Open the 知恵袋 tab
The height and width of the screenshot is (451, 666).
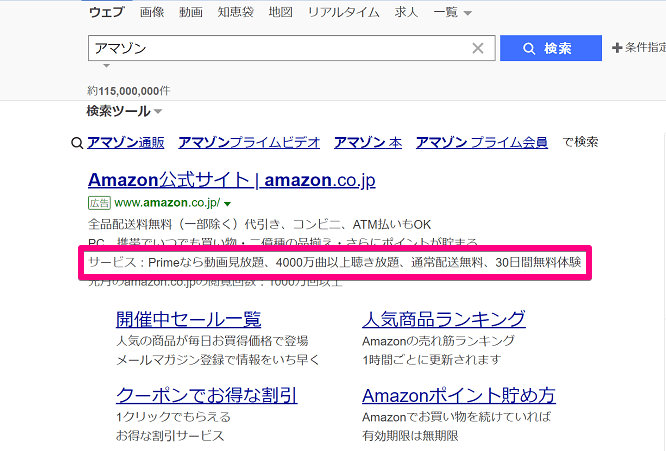(x=235, y=12)
